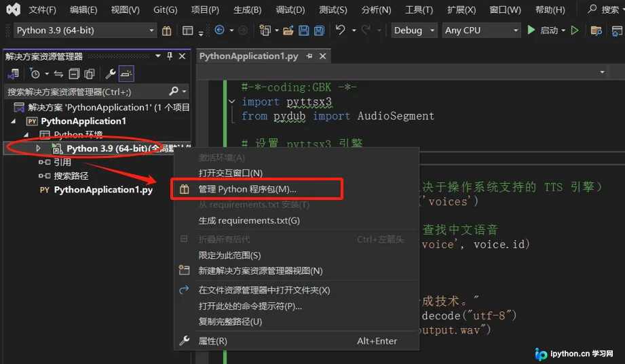This screenshot has height=364, width=625.
Task: Open Solution Explorer panel options dropdown arrow
Action: point(158,56)
